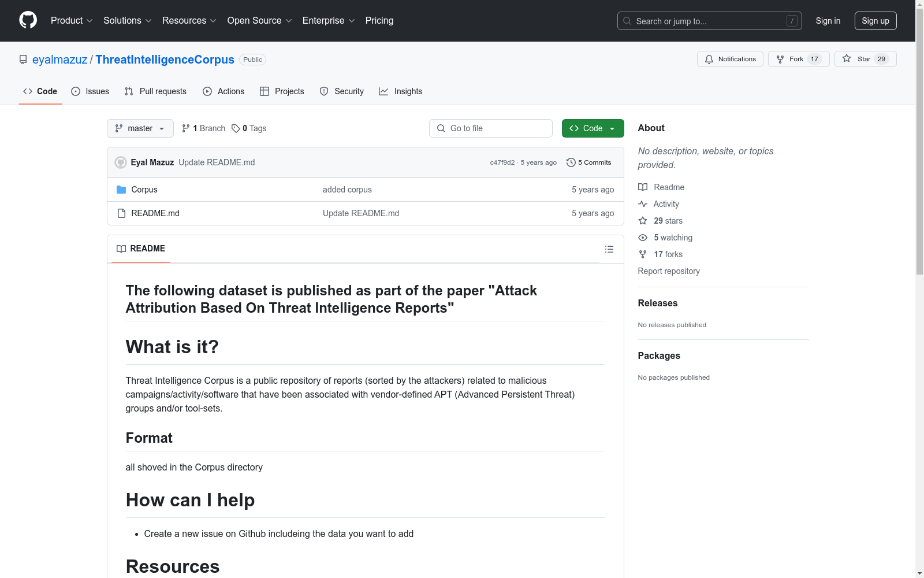View the 0 Tags link
The width and height of the screenshot is (924, 578).
(x=249, y=128)
